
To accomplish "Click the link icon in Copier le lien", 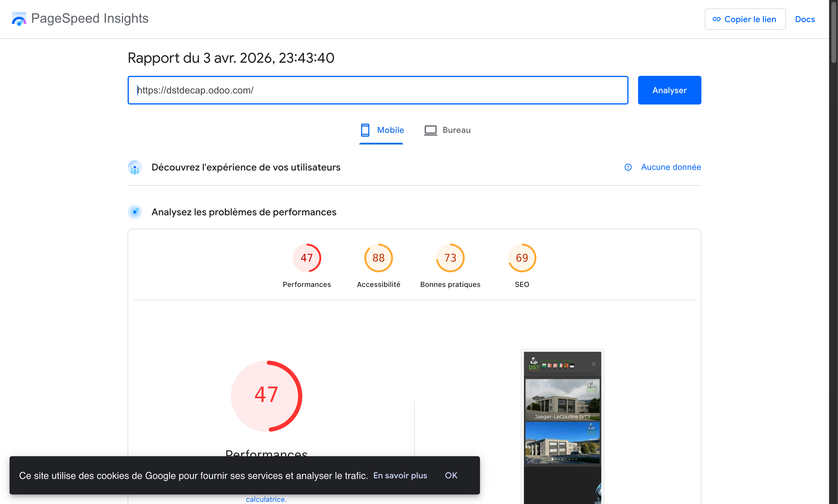I will pyautogui.click(x=716, y=19).
